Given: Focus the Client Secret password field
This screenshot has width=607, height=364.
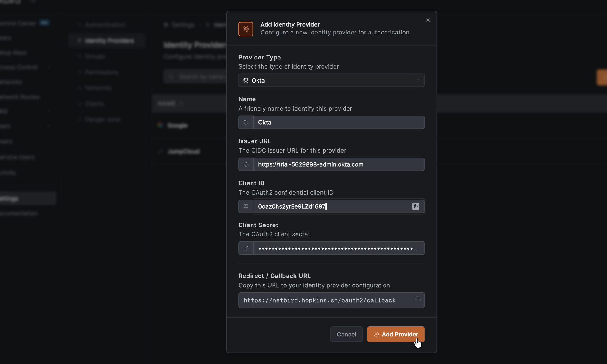Looking at the screenshot, I should click(x=339, y=248).
